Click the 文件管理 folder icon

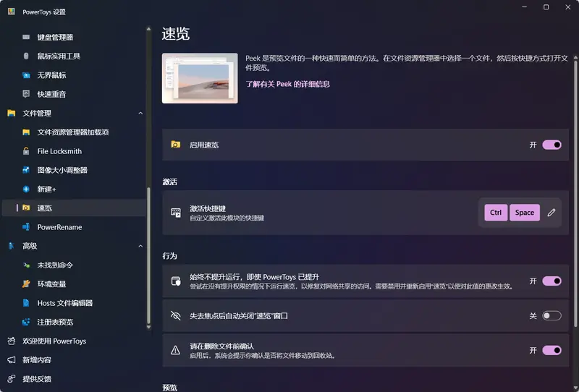[x=12, y=114]
